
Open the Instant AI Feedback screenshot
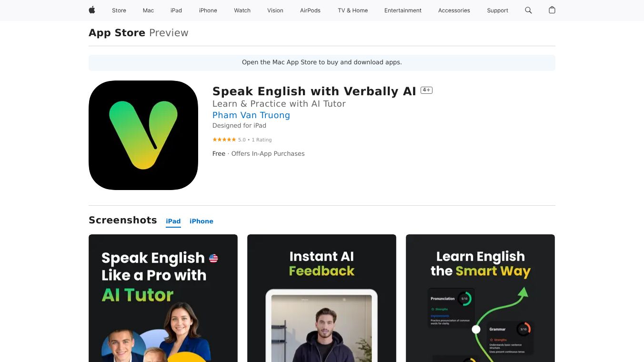(322, 298)
